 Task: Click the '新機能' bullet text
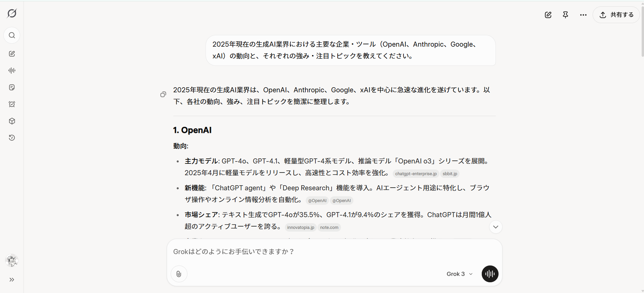coord(195,188)
